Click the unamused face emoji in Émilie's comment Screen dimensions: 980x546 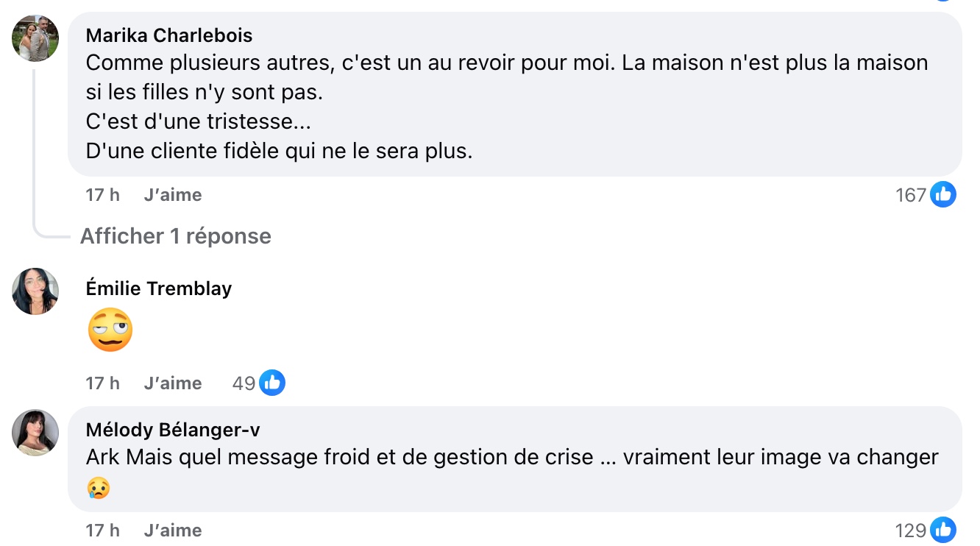click(110, 330)
